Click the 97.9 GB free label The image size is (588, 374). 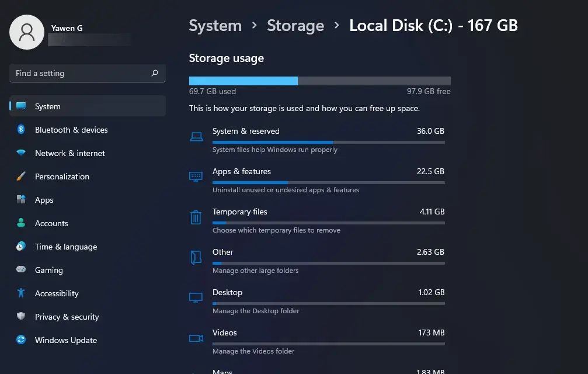(x=429, y=91)
